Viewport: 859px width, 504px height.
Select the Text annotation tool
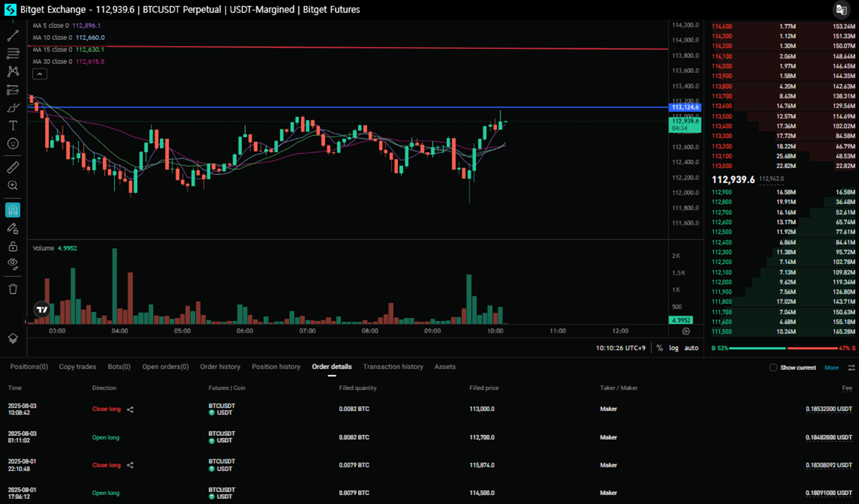click(13, 126)
